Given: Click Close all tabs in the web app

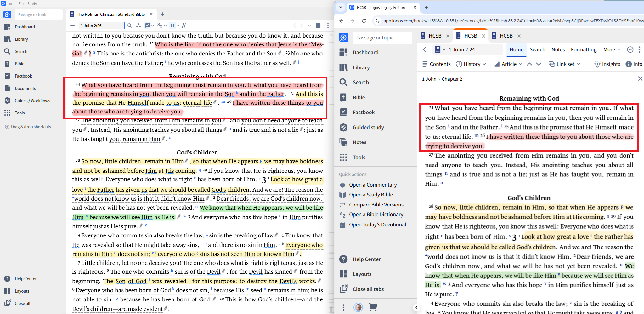Looking at the screenshot, I should click(362, 289).
